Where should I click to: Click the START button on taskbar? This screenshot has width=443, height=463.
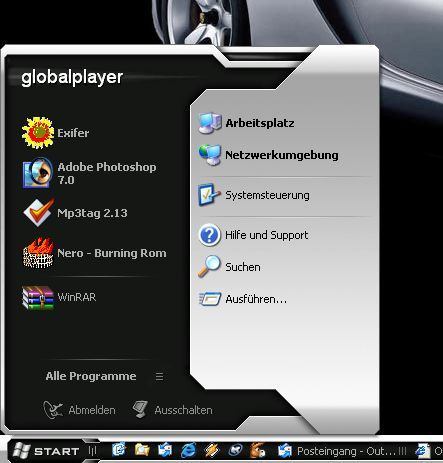pos(46,451)
